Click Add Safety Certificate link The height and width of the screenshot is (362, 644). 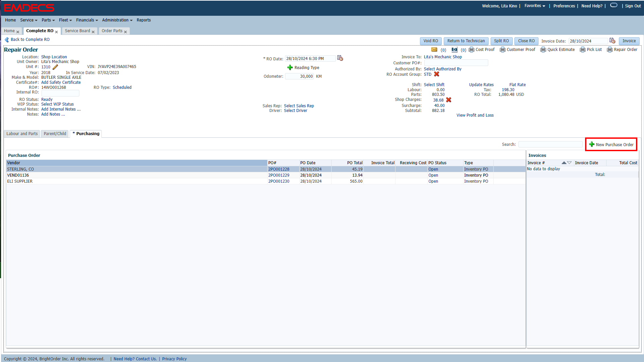coord(61,82)
